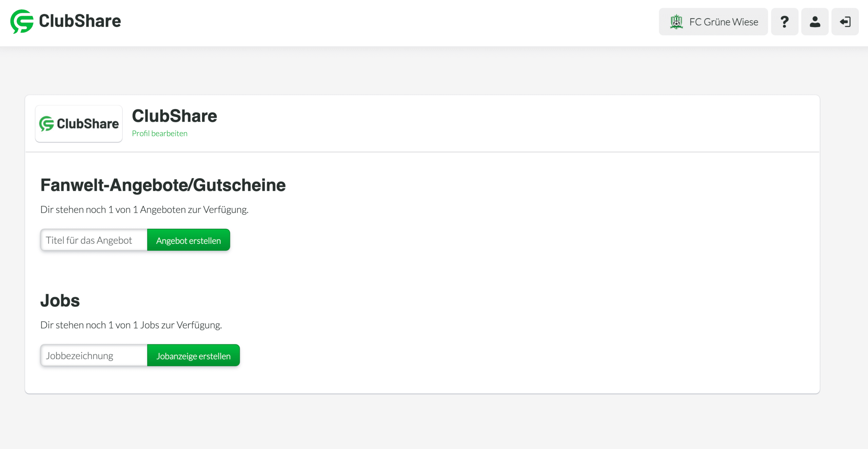868x449 pixels.
Task: Click the Angebot erstellen button
Action: tap(189, 240)
